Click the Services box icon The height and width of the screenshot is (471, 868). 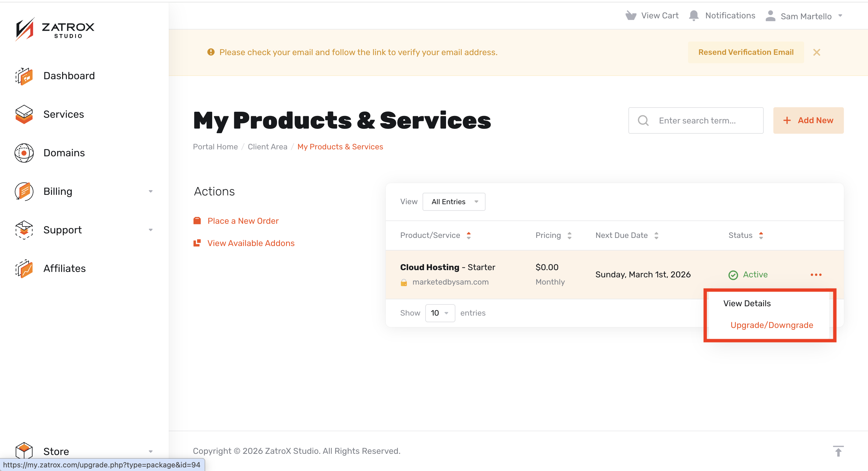pos(24,114)
